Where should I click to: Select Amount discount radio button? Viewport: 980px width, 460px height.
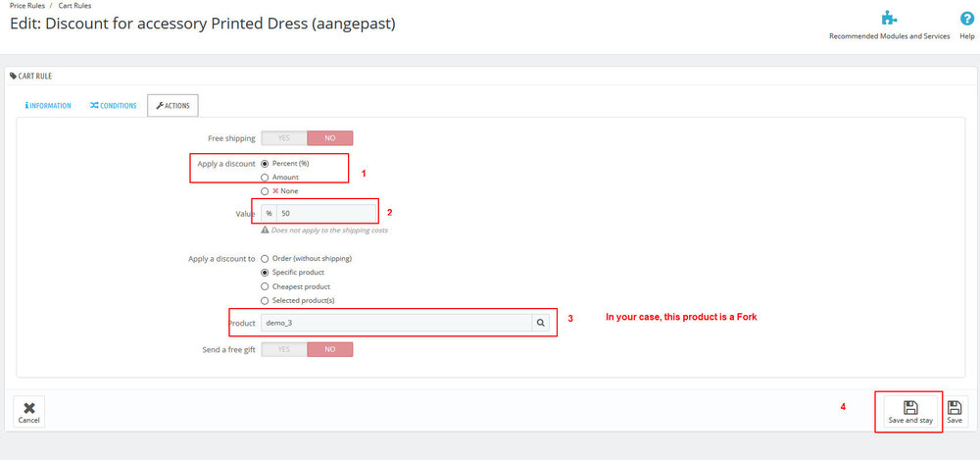pyautogui.click(x=265, y=177)
